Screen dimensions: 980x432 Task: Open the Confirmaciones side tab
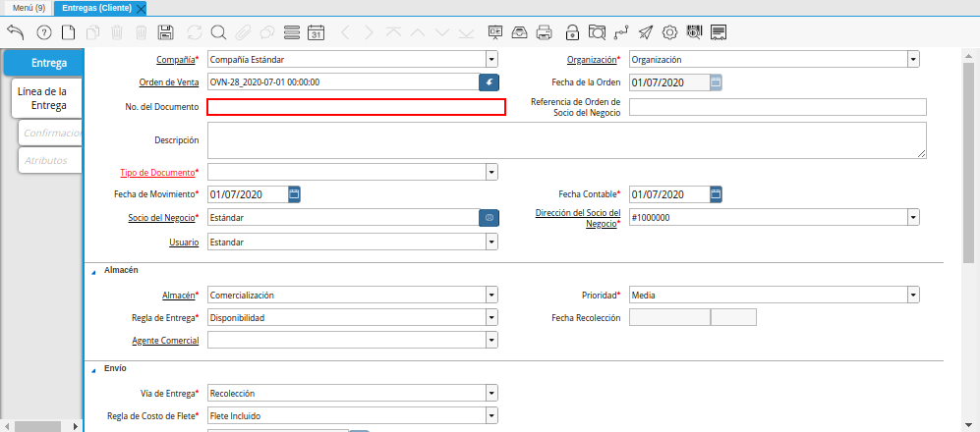point(51,133)
